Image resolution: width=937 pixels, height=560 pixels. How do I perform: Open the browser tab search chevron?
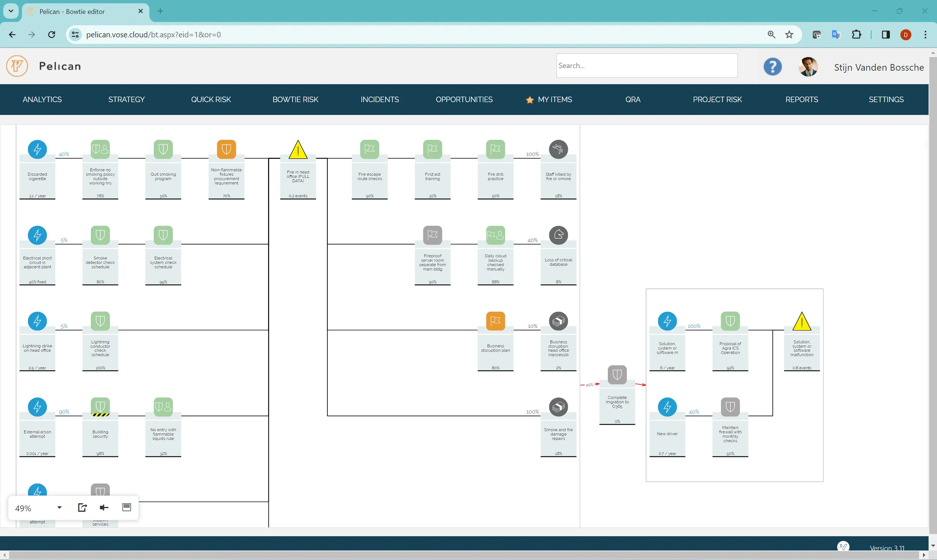tap(11, 11)
